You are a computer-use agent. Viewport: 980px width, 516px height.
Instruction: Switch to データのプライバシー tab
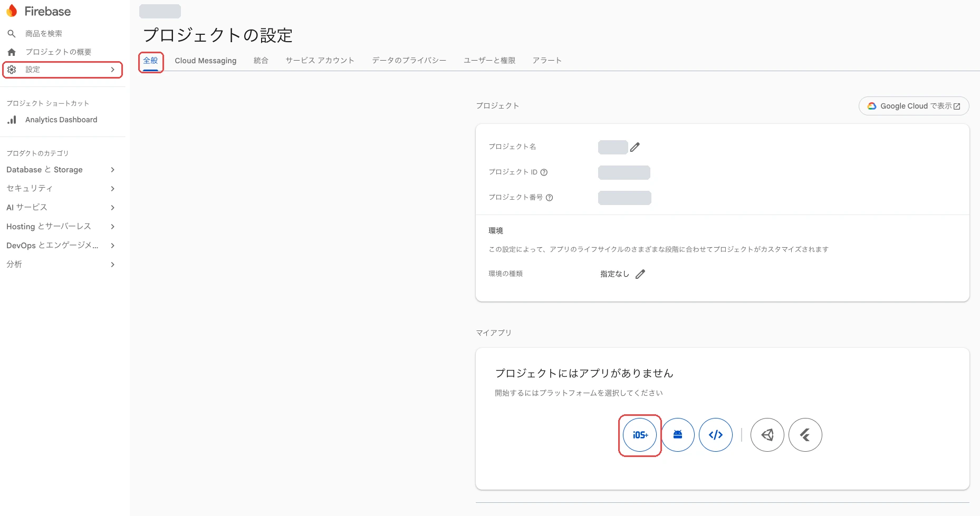(x=409, y=61)
